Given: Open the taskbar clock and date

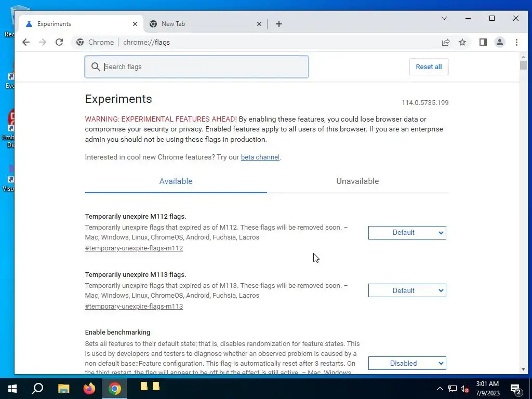Looking at the screenshot, I should [x=487, y=389].
